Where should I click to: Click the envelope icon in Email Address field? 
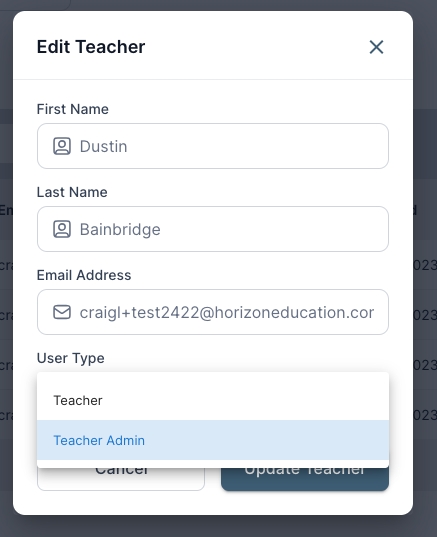(62, 312)
